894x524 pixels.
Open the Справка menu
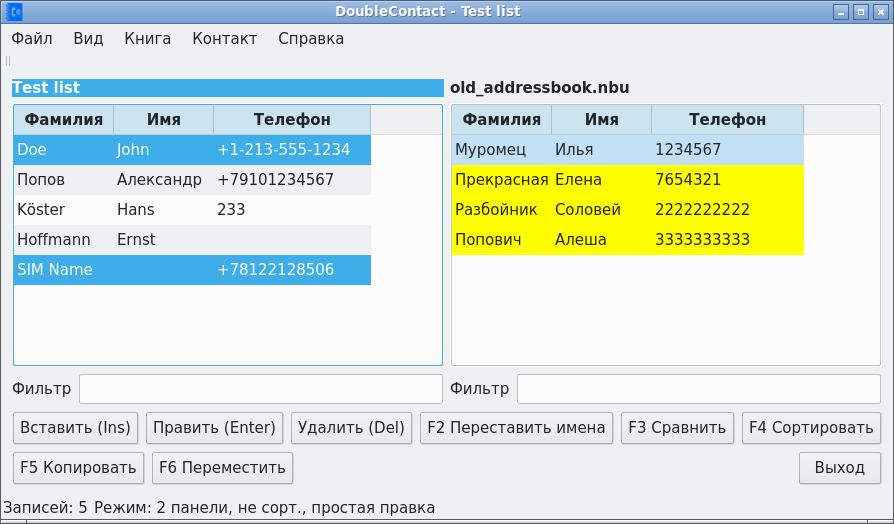(311, 39)
